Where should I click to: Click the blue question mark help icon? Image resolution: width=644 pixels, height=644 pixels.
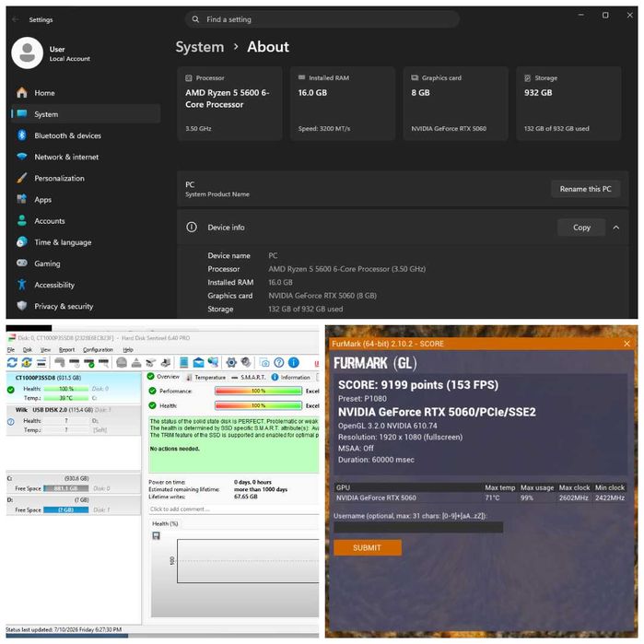coord(279,362)
